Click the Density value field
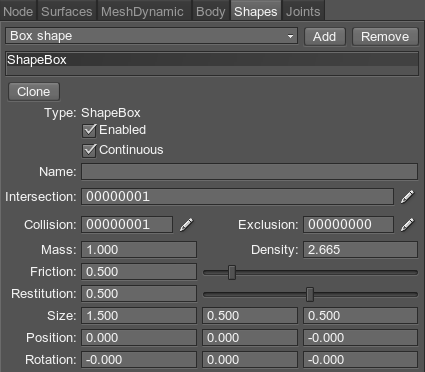The height and width of the screenshot is (372, 425). click(360, 250)
